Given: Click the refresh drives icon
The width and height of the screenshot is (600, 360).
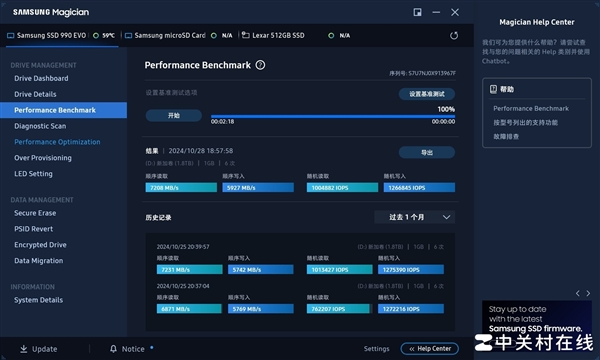Looking at the screenshot, I should (x=454, y=36).
